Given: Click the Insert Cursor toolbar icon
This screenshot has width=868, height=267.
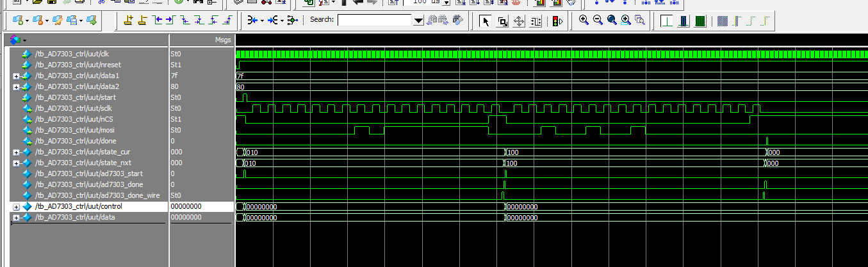Looking at the screenshot, I should tap(128, 20).
